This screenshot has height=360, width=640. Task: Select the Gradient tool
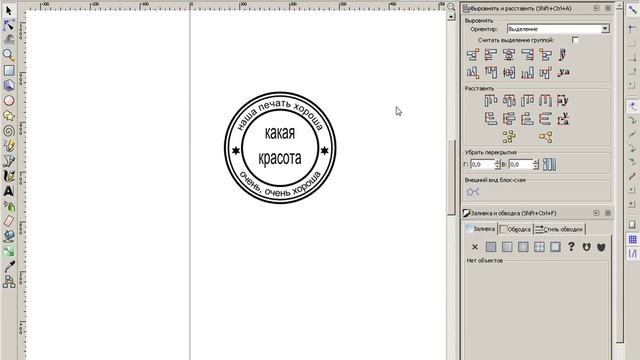(9, 251)
